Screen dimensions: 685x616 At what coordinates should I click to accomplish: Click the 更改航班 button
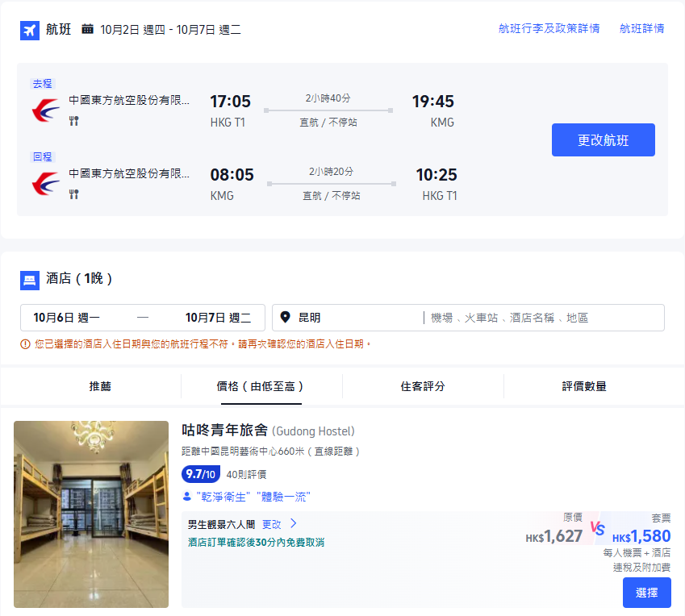point(604,139)
